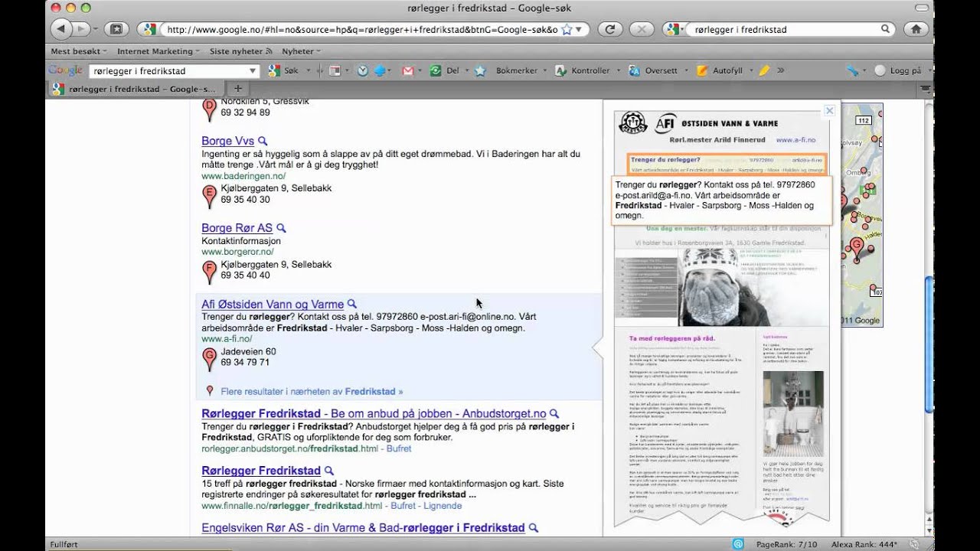Screen dimensions: 980x551
Task: Select the rørlegger i fredrikstad tab
Action: (135, 89)
